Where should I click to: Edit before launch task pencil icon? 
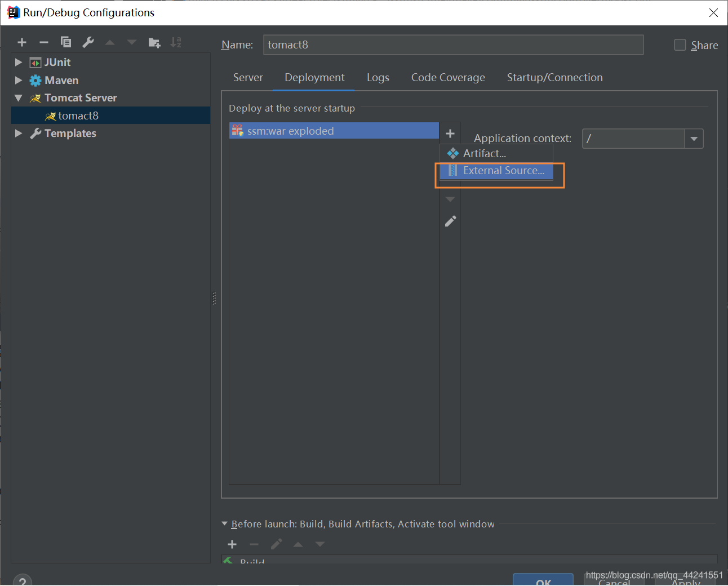click(276, 544)
